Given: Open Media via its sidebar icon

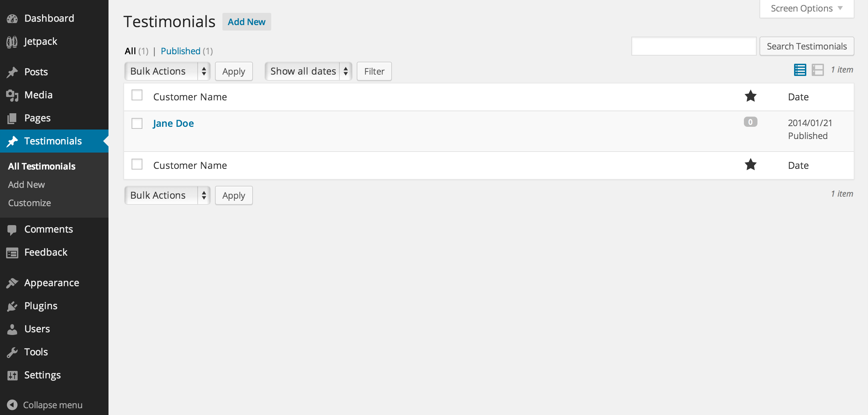Looking at the screenshot, I should pyautogui.click(x=12, y=95).
